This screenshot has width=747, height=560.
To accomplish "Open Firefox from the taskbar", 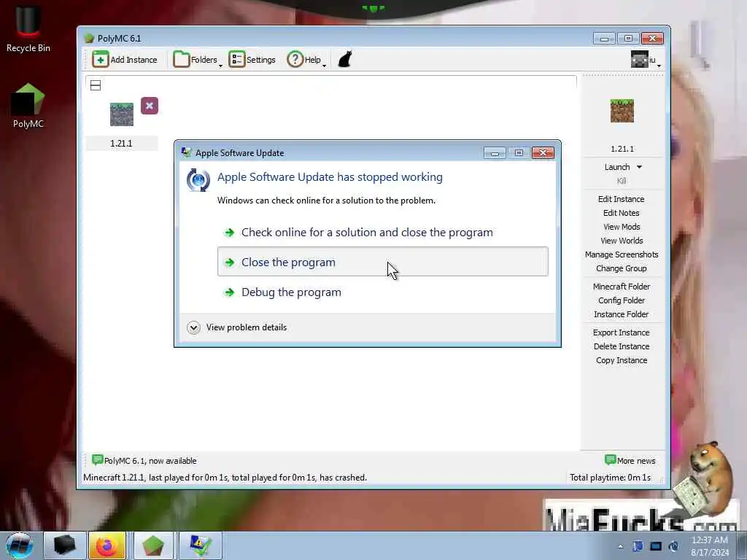I will pos(107,545).
